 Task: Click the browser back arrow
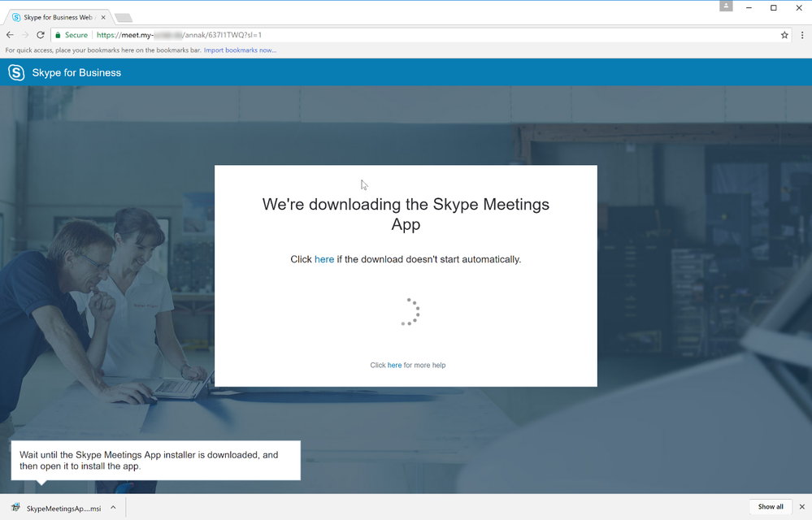tap(10, 35)
